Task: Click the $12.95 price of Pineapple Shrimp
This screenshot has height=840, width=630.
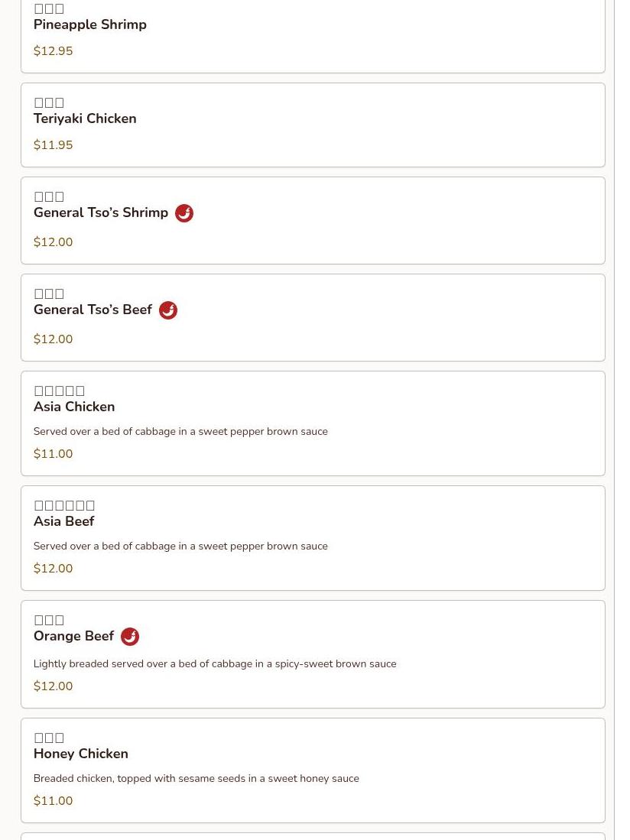Action: pos(53,51)
